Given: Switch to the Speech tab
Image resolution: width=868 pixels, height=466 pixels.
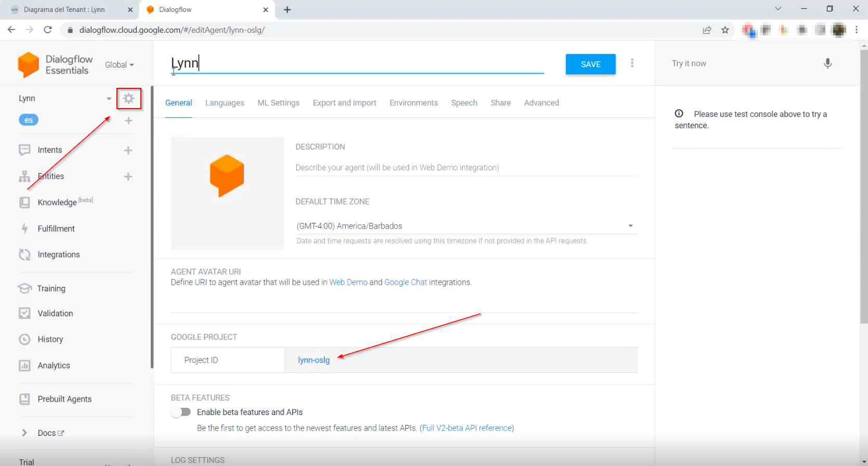Looking at the screenshot, I should pyautogui.click(x=464, y=103).
